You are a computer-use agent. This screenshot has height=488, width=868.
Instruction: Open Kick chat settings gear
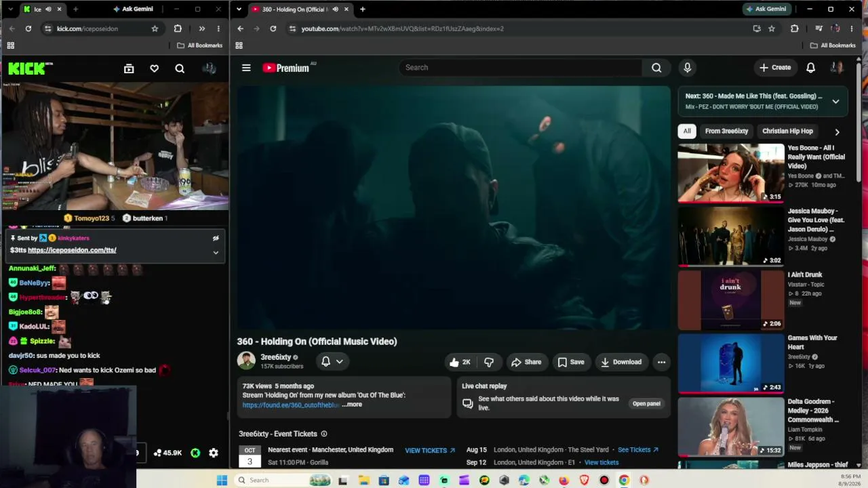click(x=214, y=453)
